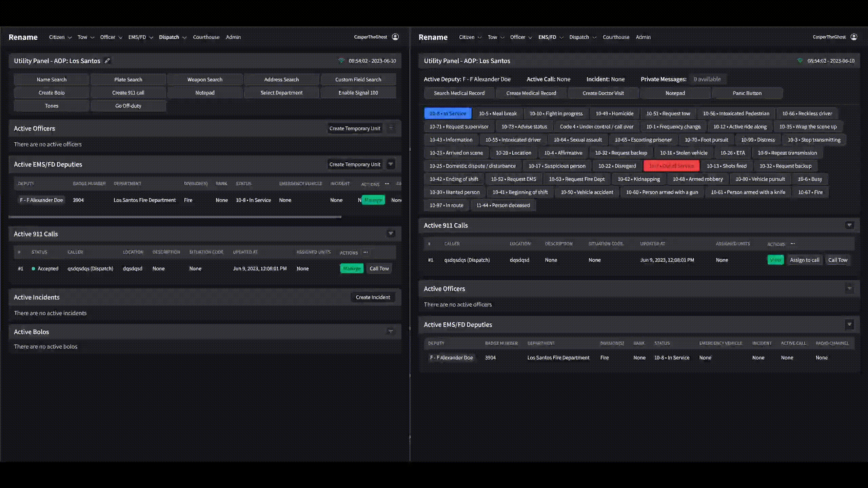
Task: Open the Admin page in the right navbar
Action: pyautogui.click(x=643, y=37)
